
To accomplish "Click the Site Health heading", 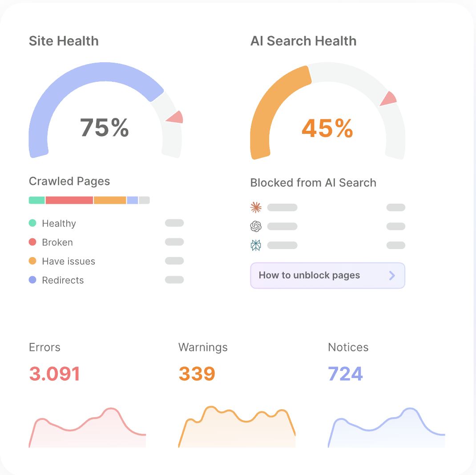I will point(64,41).
